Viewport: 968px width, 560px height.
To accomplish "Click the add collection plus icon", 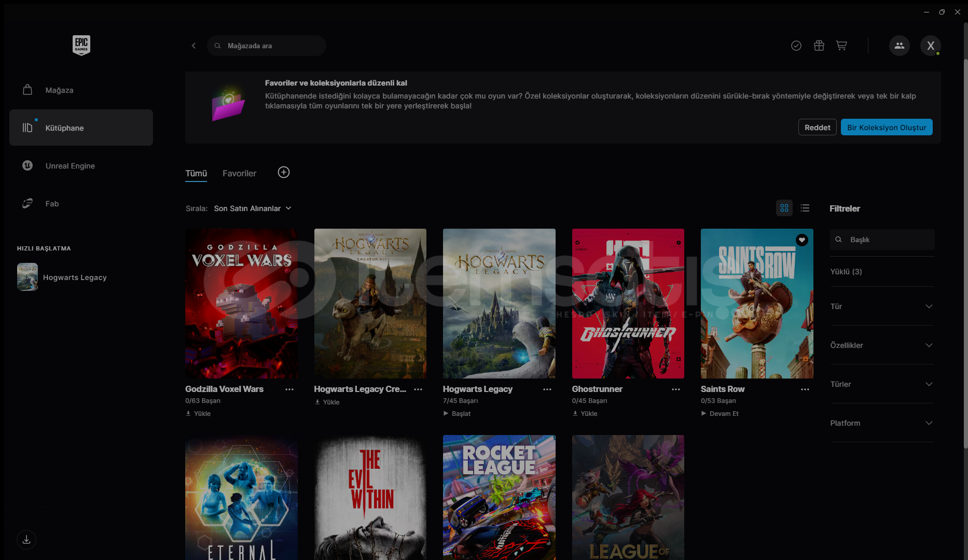I will click(284, 173).
